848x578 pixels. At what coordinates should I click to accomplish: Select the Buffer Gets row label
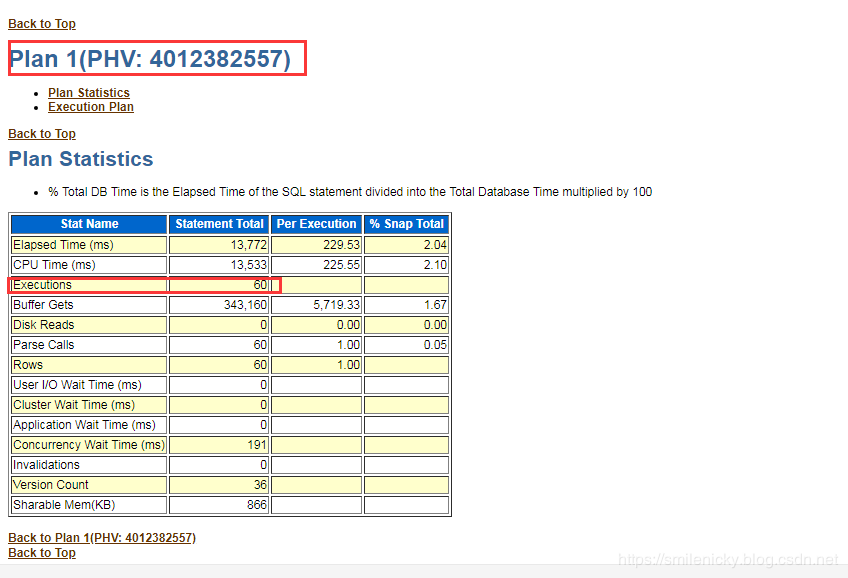point(43,305)
